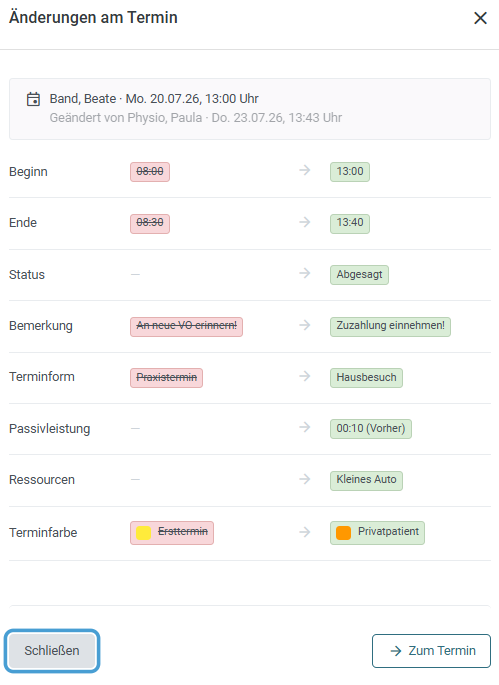The image size is (499, 685).
Task: Click the arrow icon in the Terminform row
Action: pos(305,377)
